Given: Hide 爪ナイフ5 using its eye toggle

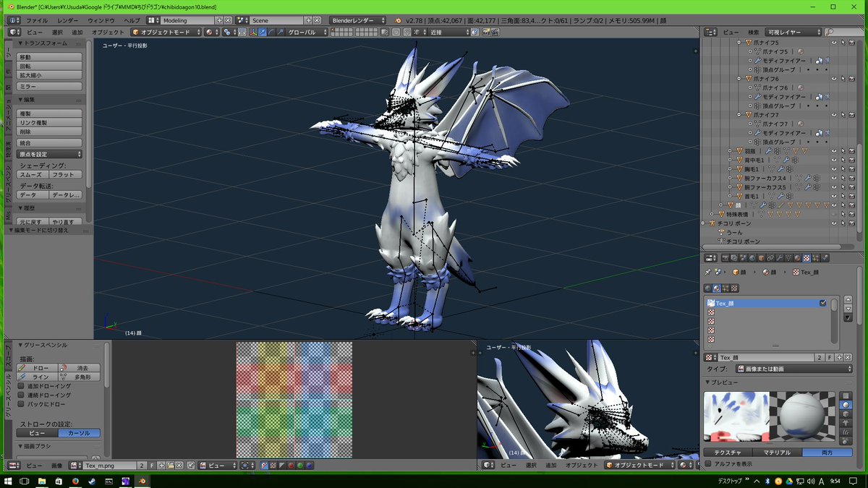Looking at the screenshot, I should pyautogui.click(x=834, y=43).
